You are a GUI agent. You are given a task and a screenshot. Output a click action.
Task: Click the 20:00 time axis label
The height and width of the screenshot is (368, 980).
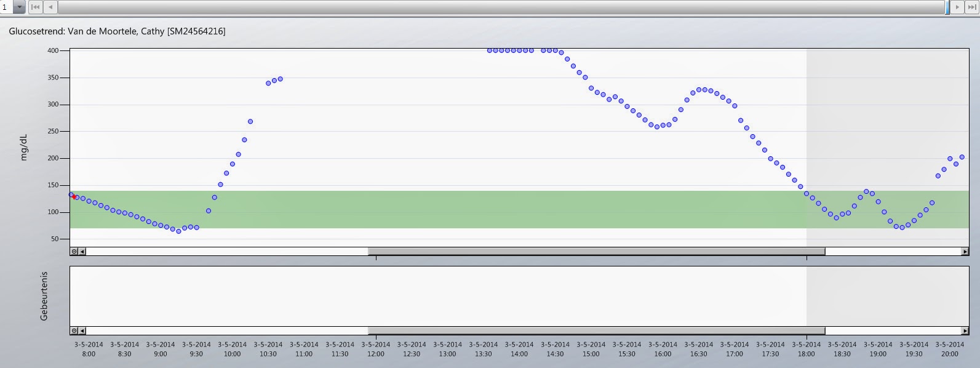pyautogui.click(x=950, y=349)
